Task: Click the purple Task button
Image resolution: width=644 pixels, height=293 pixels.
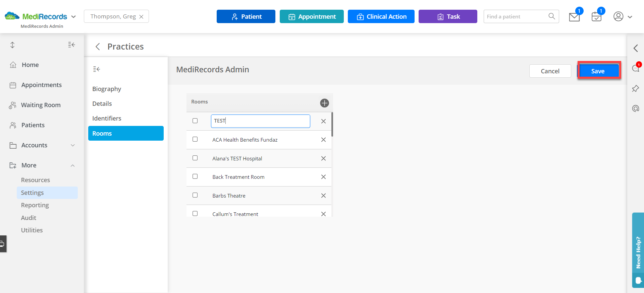Action: click(x=448, y=16)
